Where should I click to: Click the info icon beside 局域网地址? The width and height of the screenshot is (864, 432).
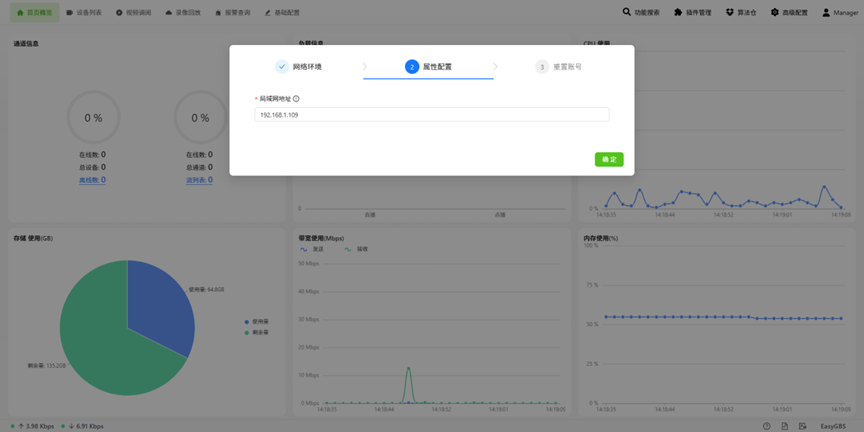(x=296, y=99)
